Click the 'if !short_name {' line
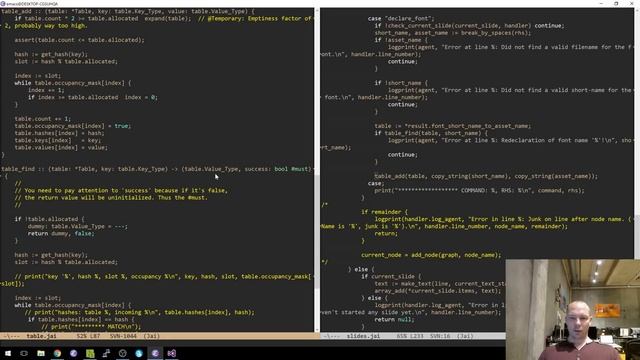The height and width of the screenshot is (360, 640). pyautogui.click(x=401, y=83)
